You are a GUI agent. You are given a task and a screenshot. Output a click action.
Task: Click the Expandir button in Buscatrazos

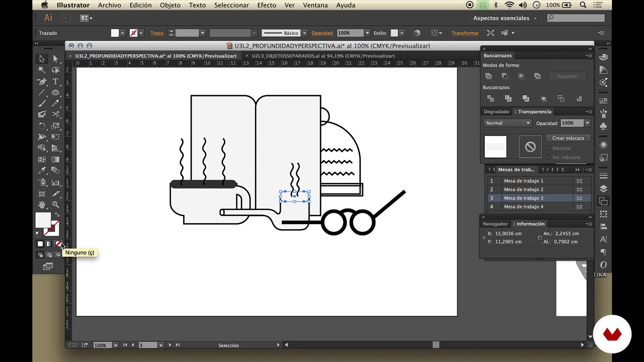567,76
